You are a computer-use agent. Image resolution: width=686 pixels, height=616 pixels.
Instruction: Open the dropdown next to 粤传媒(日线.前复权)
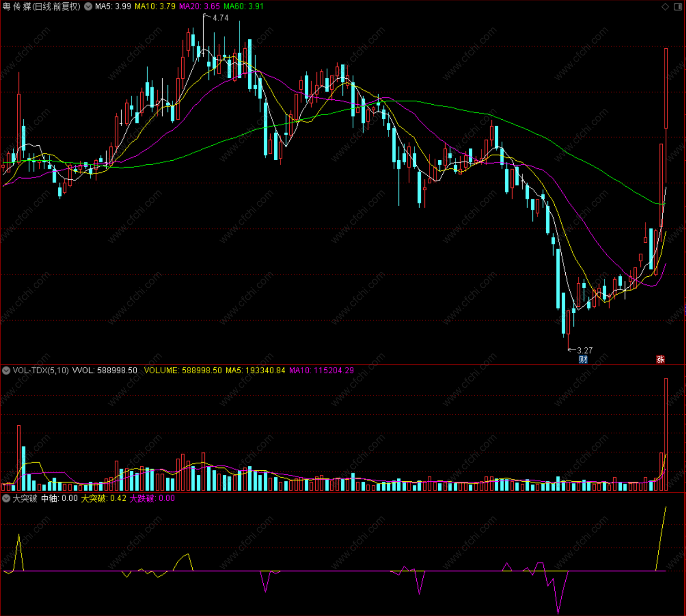(x=88, y=6)
